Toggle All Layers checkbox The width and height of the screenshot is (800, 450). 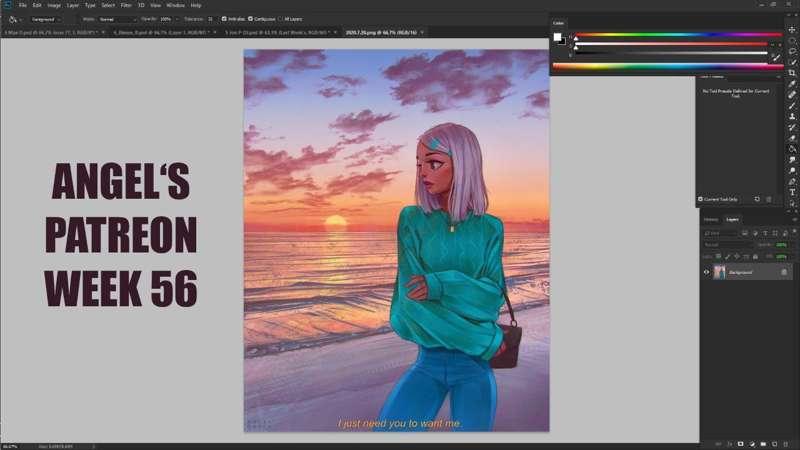click(x=281, y=19)
